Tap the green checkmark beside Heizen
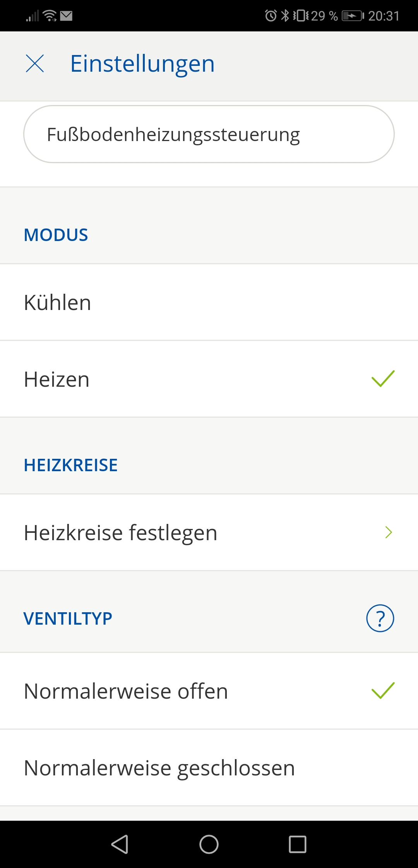This screenshot has width=418, height=868. (383, 379)
